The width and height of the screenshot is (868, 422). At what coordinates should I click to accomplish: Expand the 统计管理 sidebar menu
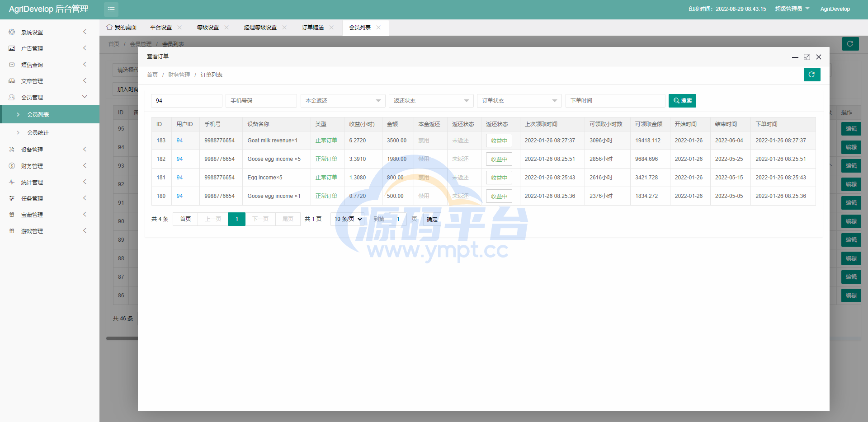50,182
